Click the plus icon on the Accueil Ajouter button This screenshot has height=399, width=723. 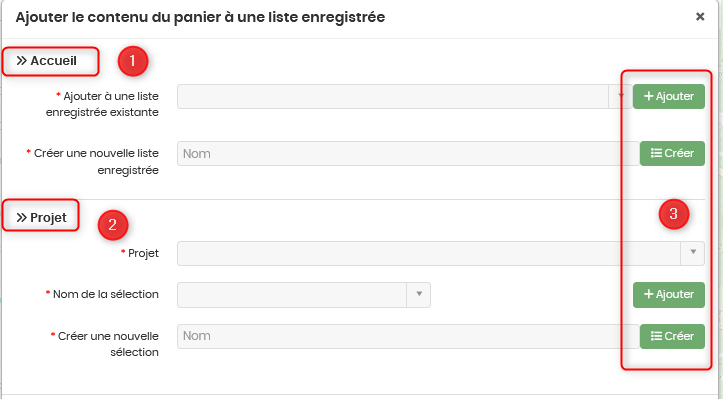[x=649, y=96]
